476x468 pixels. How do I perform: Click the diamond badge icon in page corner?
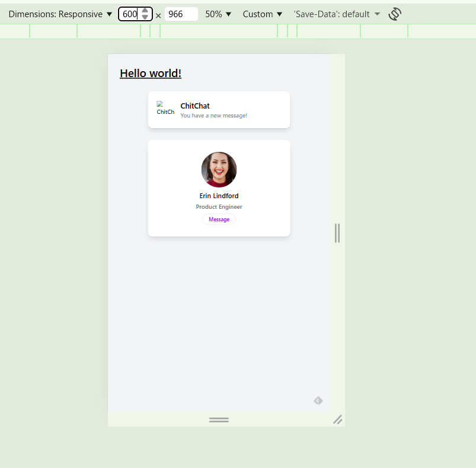point(318,400)
